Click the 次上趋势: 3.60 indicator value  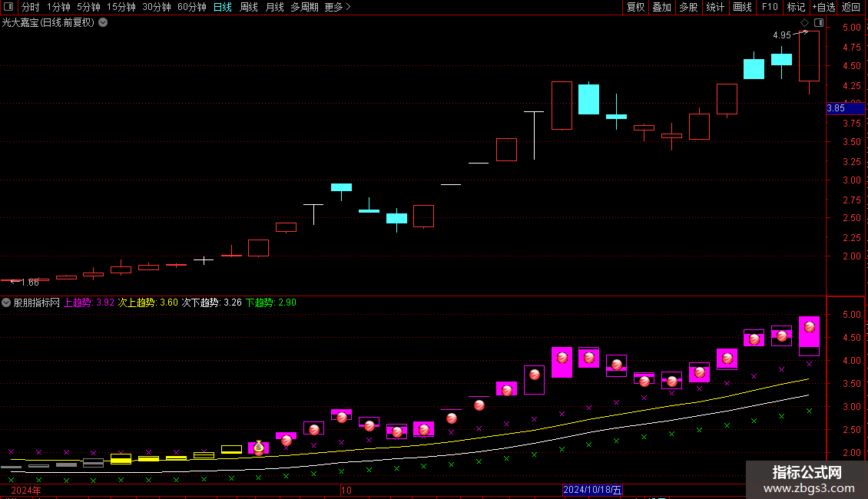coord(147,302)
